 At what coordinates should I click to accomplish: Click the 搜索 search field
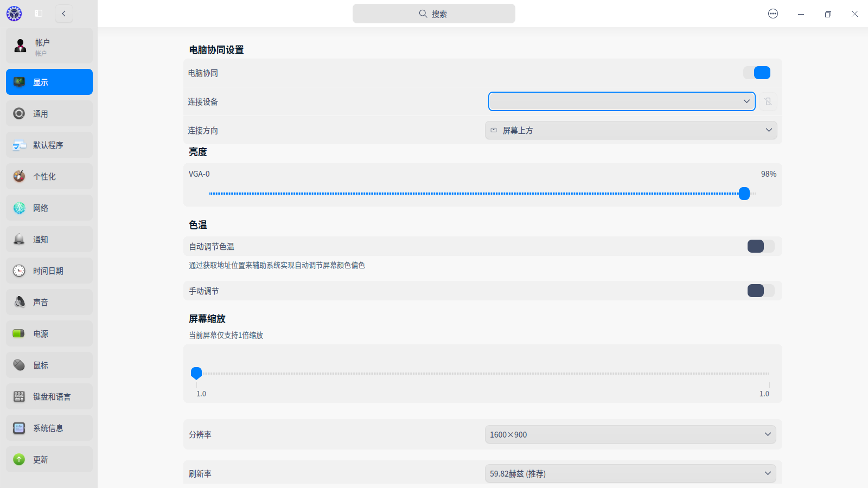point(434,14)
